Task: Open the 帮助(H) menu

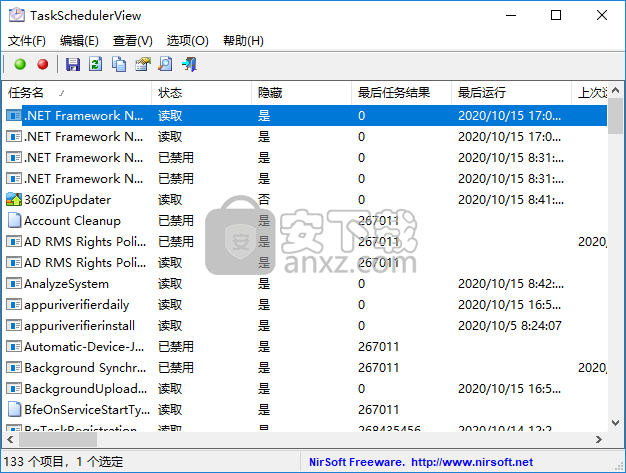Action: point(243,41)
